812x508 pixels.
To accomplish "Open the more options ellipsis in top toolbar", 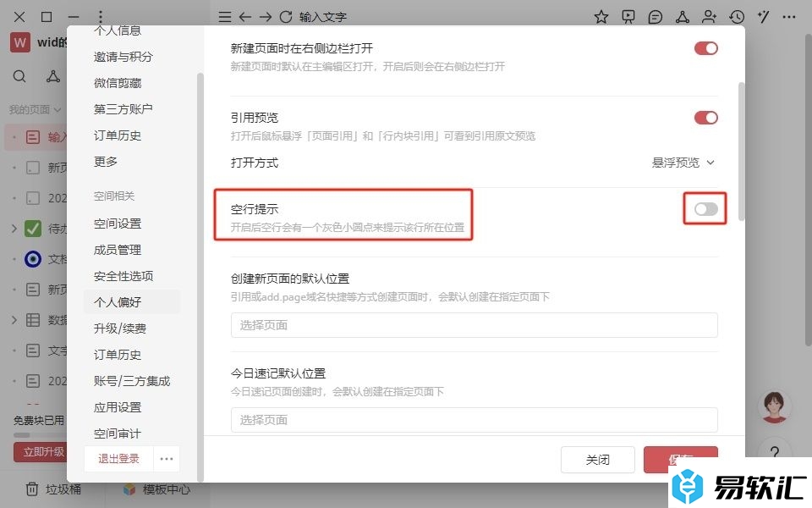I will [x=789, y=17].
